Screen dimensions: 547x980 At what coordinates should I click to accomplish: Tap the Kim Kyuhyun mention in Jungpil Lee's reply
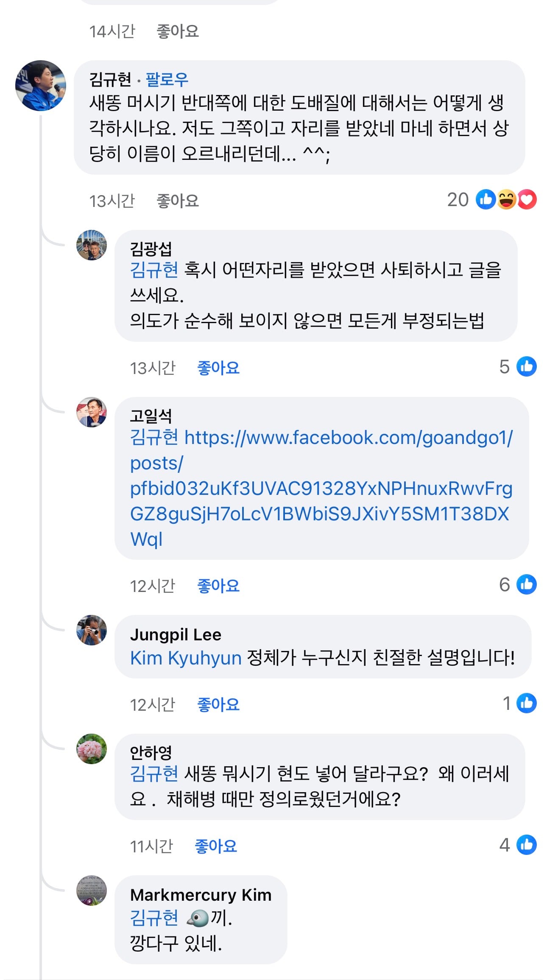(x=186, y=658)
